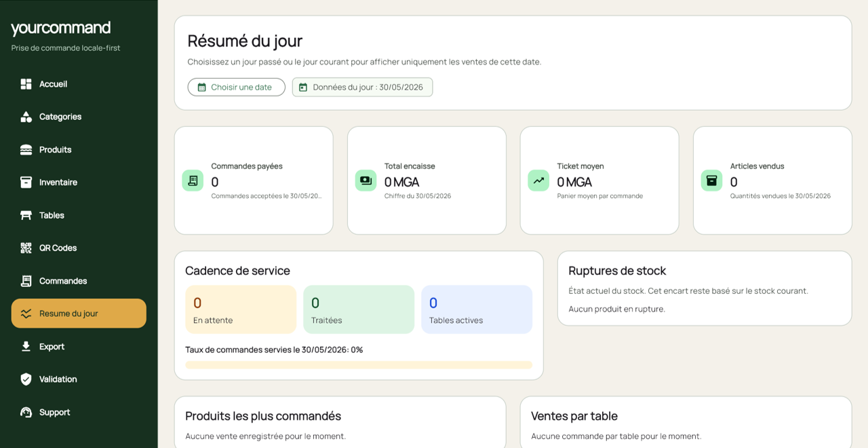Click the Produits burger icon
Screen dimensions: 868x448
click(26, 149)
